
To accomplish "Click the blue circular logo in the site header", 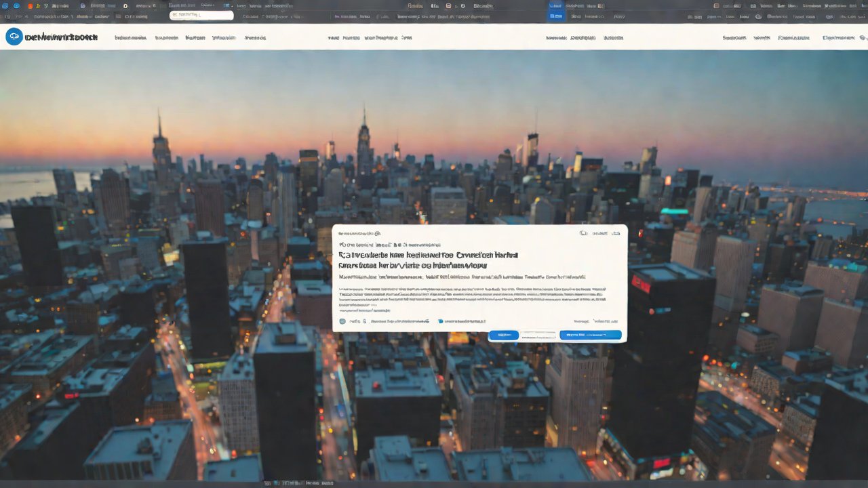I will coord(14,37).
